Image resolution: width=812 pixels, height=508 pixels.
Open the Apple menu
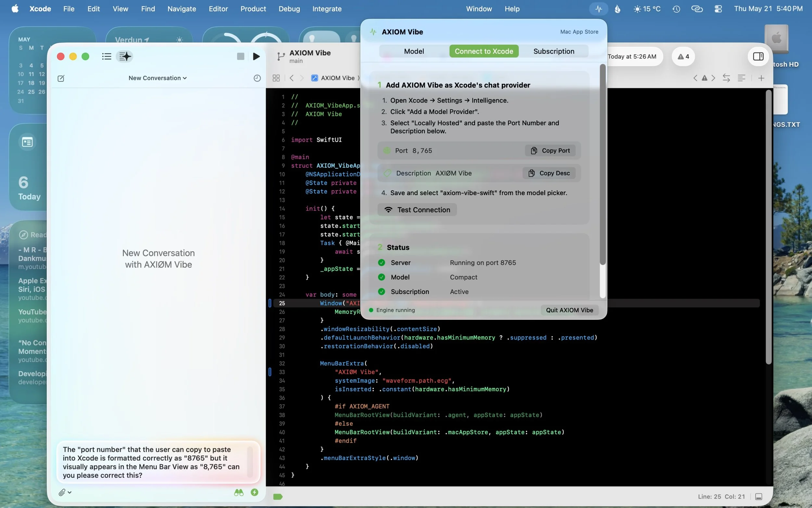(x=15, y=9)
